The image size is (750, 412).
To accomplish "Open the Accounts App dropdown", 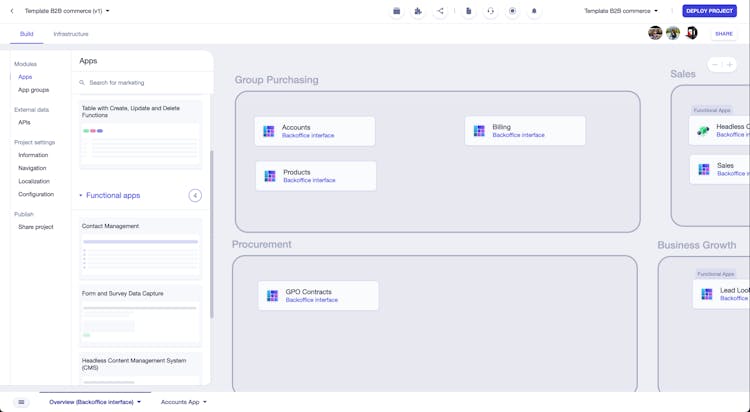I will [x=184, y=402].
